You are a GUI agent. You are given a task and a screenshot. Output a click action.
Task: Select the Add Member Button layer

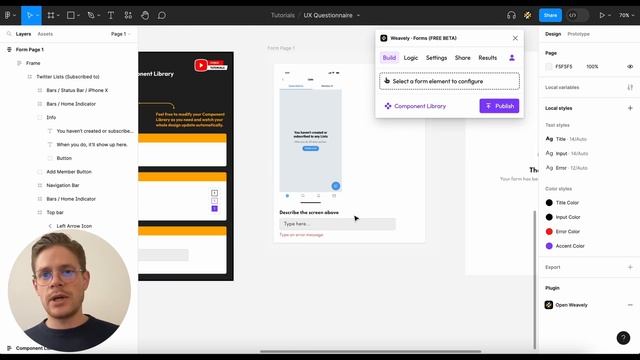pyautogui.click(x=69, y=172)
